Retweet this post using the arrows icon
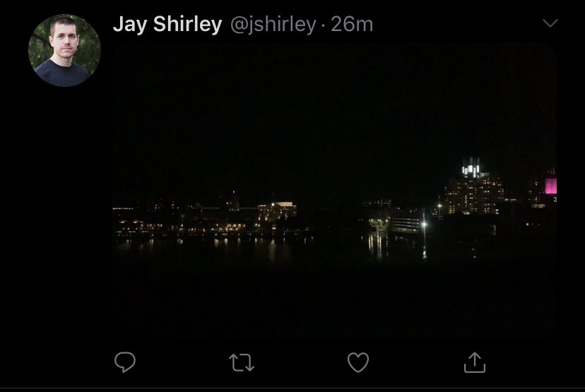Image resolution: width=585 pixels, height=392 pixels. click(242, 362)
